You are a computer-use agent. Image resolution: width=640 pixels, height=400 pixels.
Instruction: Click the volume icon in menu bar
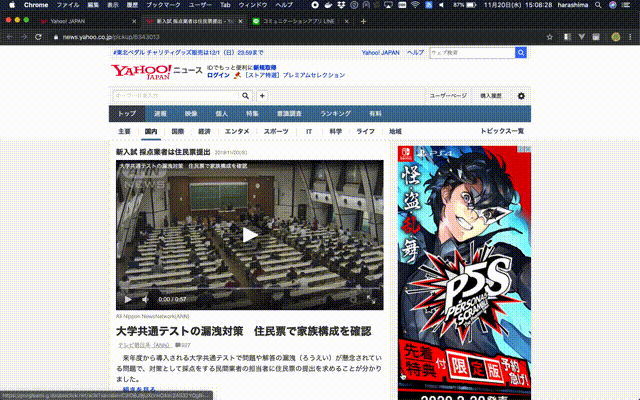442,5
